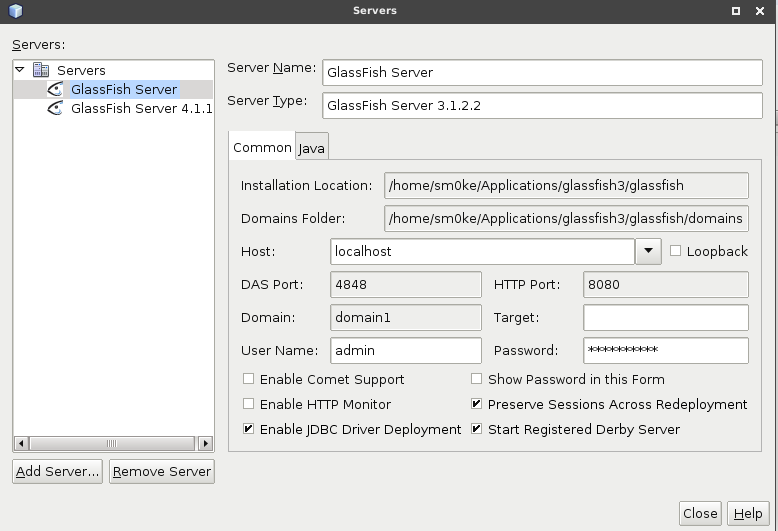Image resolution: width=778 pixels, height=531 pixels.
Task: Click the Installation Location field
Action: click(566, 185)
